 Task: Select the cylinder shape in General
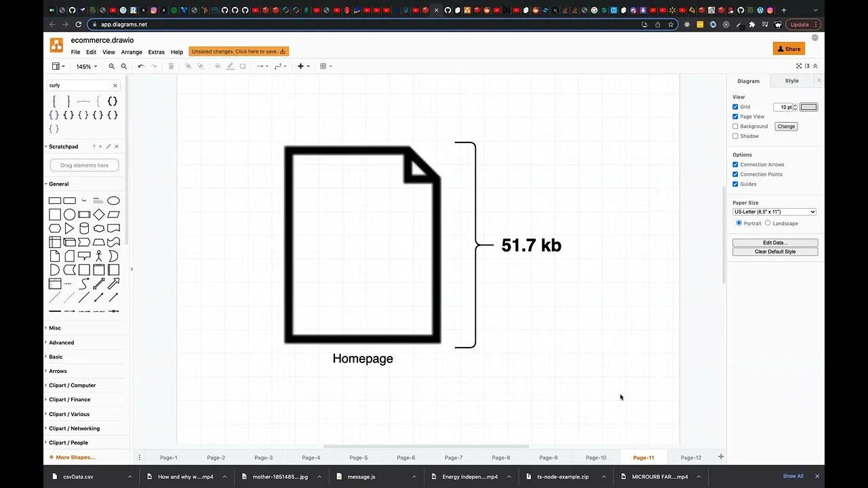84,228
